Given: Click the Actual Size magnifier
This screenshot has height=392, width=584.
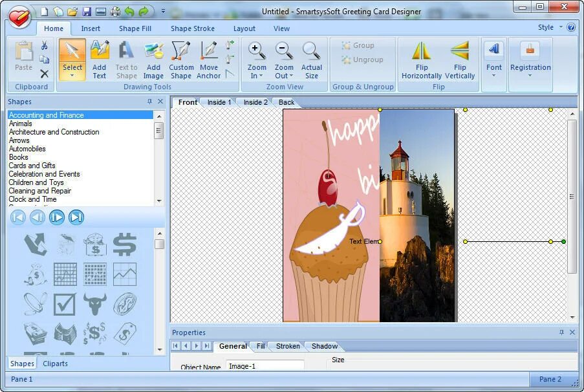Looking at the screenshot, I should pyautogui.click(x=311, y=60).
